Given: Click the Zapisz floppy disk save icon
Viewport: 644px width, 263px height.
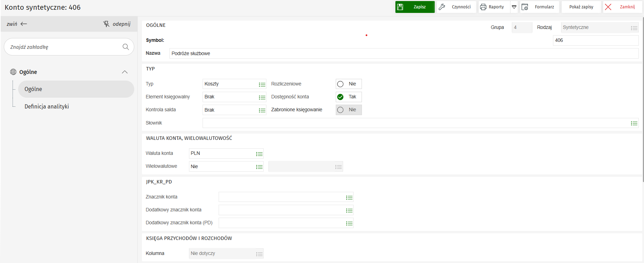Looking at the screenshot, I should pyautogui.click(x=400, y=7).
